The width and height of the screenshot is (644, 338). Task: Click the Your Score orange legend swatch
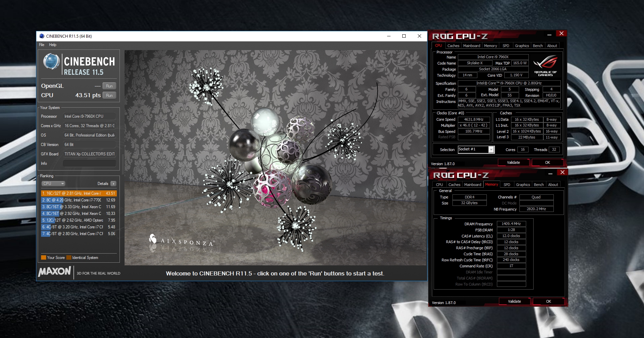(43, 258)
